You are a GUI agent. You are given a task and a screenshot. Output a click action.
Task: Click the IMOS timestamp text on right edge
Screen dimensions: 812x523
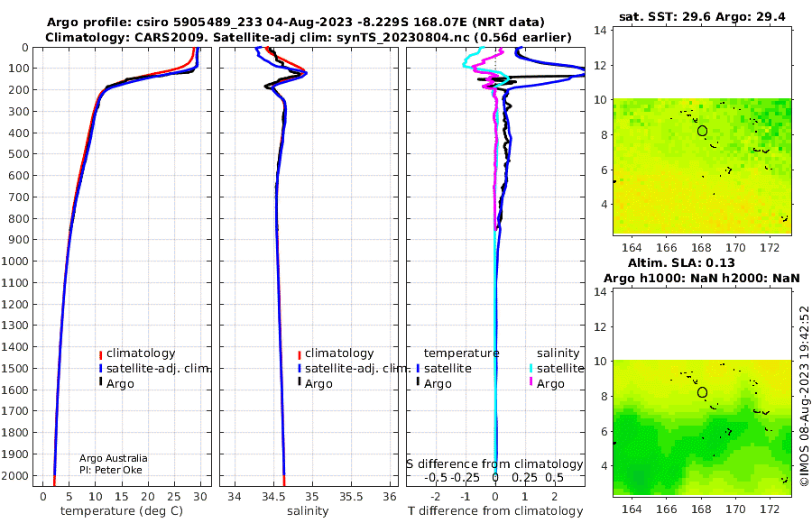click(x=804, y=396)
